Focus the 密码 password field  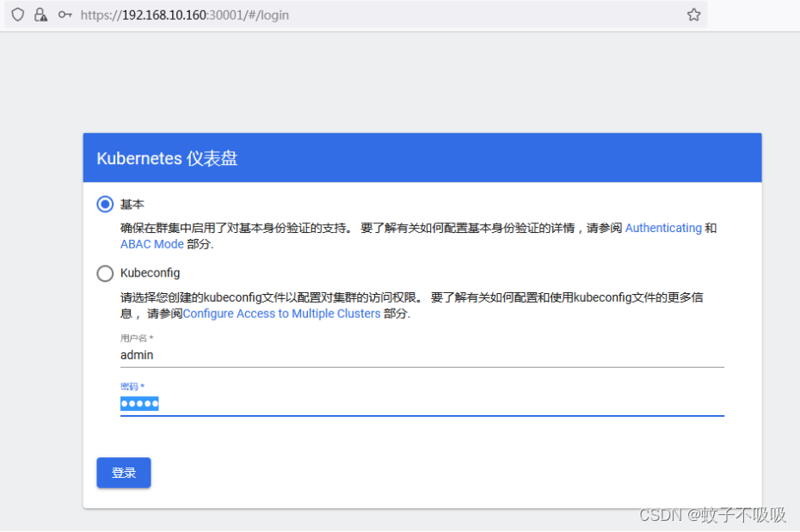(x=422, y=404)
